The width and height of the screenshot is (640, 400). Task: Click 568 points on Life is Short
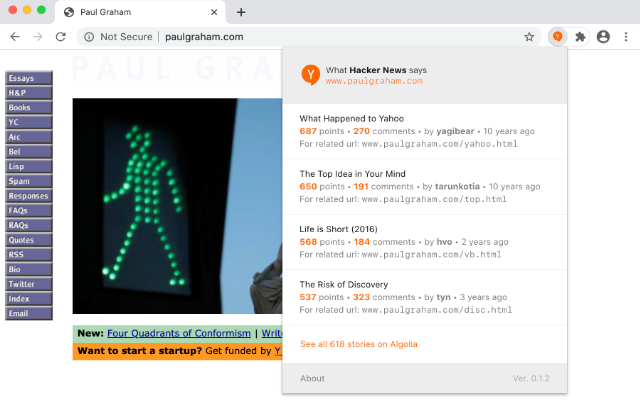click(322, 242)
